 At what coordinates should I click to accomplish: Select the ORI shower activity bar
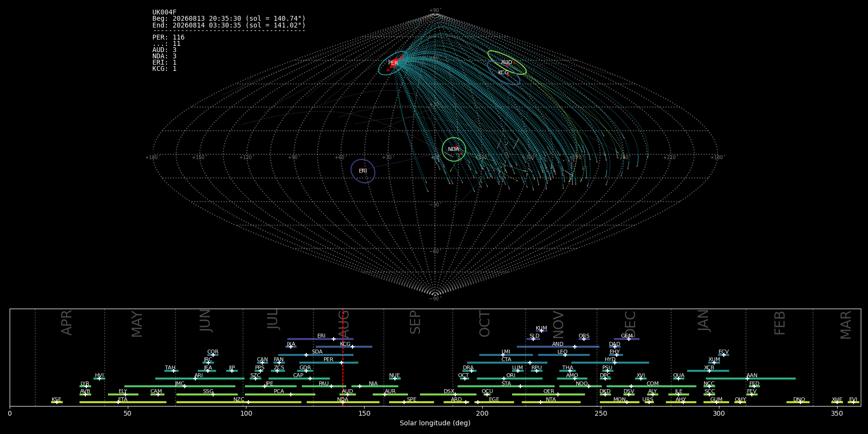[510, 379]
